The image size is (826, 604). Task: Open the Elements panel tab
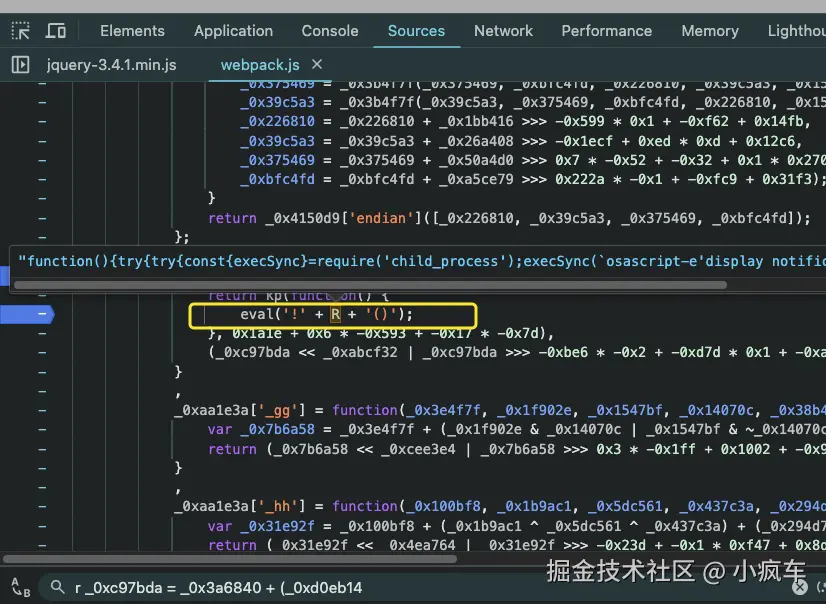(132, 31)
